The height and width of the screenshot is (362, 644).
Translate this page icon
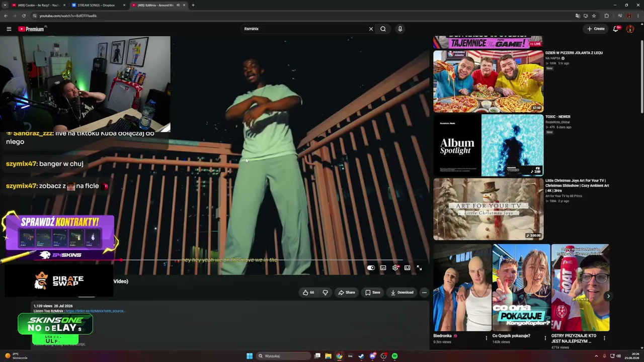coord(578,16)
